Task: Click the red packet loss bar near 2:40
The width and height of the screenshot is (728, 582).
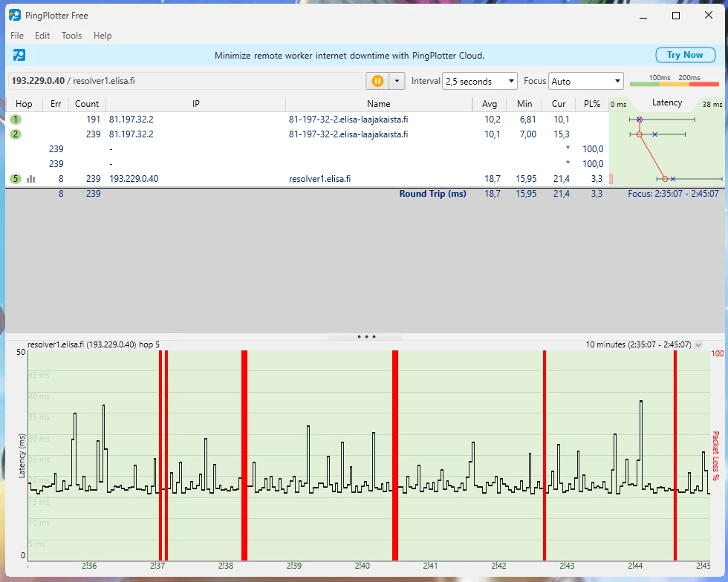Action: click(395, 455)
